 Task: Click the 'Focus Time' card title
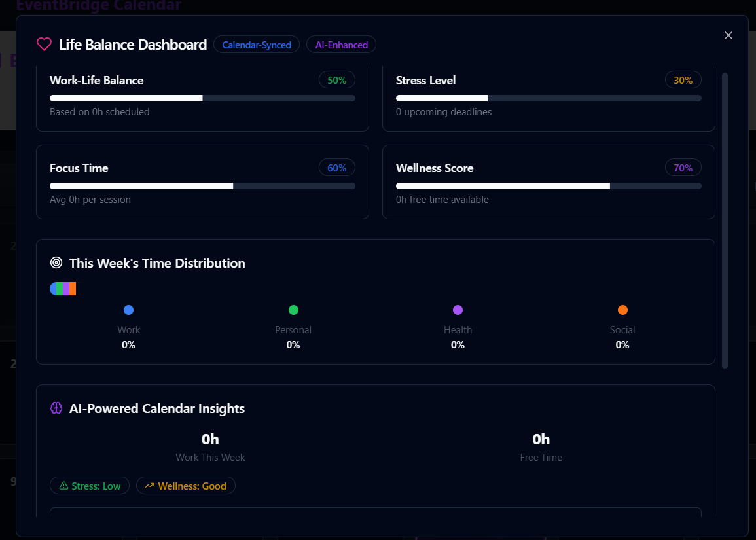pos(79,168)
